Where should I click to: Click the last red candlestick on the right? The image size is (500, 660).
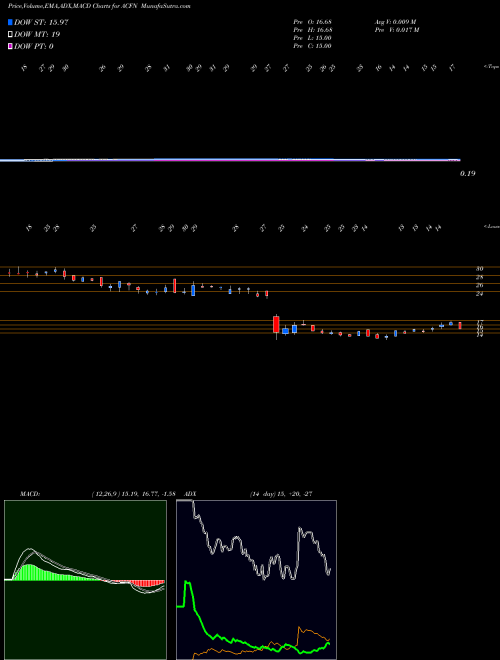pos(460,325)
